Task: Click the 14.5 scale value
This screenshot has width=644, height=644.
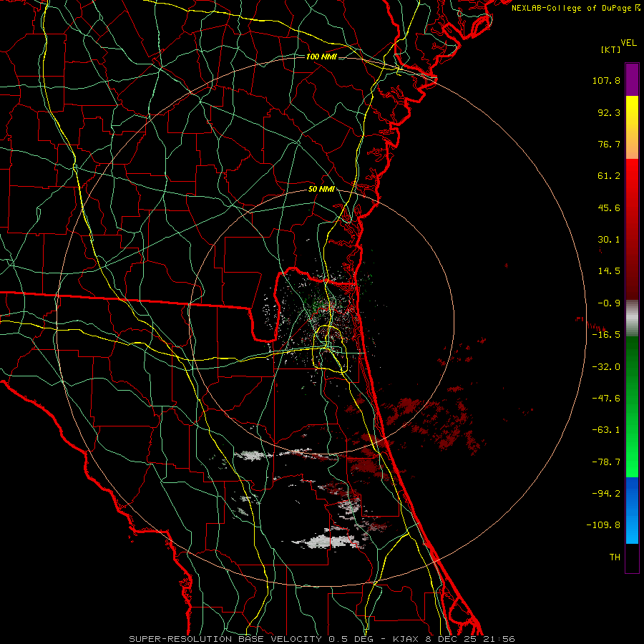Action: 609,271
